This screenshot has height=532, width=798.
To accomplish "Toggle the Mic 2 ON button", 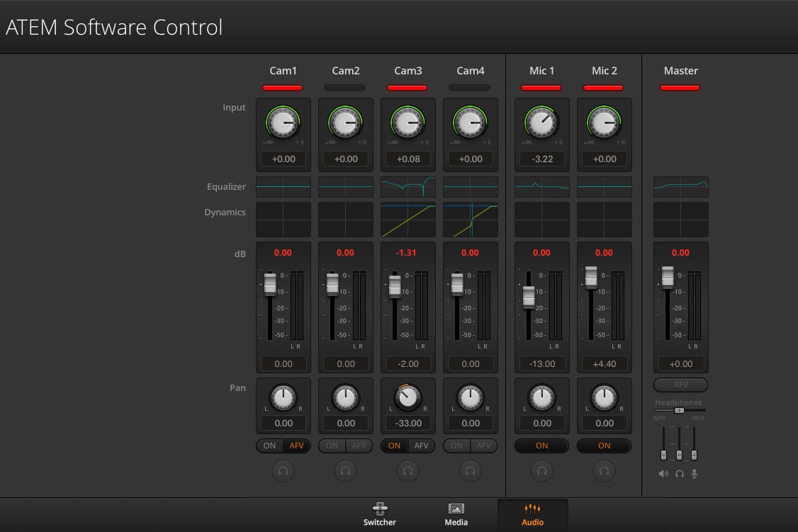I will point(604,446).
